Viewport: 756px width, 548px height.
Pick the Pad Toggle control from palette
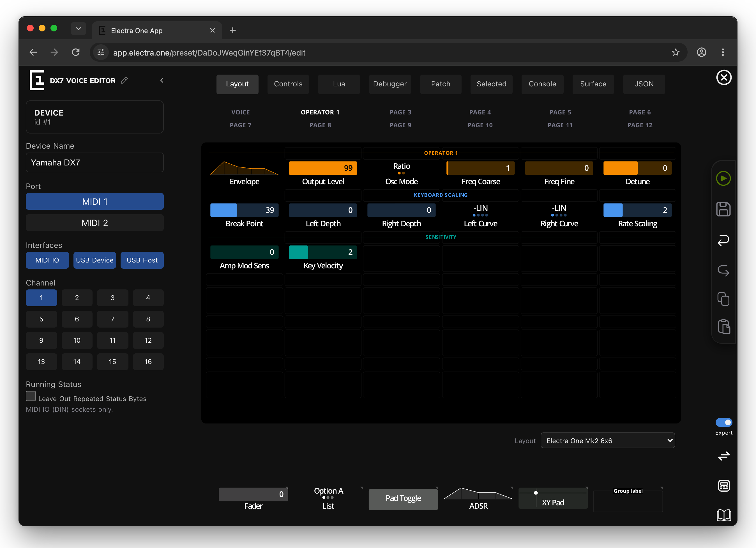(x=403, y=499)
